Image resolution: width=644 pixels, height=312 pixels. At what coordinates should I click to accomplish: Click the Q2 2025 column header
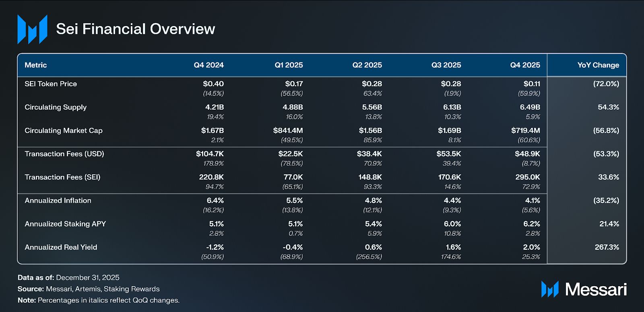367,65
